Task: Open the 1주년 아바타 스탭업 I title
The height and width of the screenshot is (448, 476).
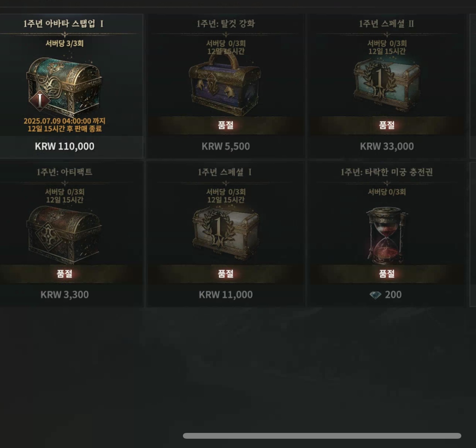Action: coord(63,24)
